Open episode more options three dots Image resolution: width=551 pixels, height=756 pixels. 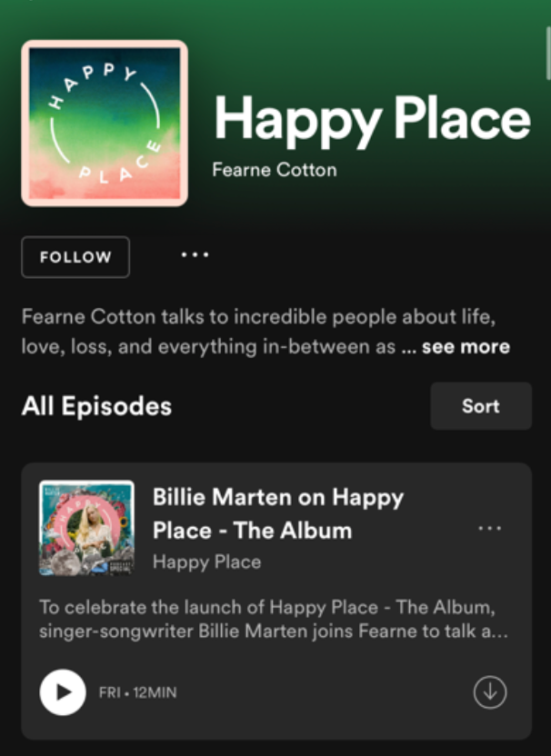[x=489, y=529]
